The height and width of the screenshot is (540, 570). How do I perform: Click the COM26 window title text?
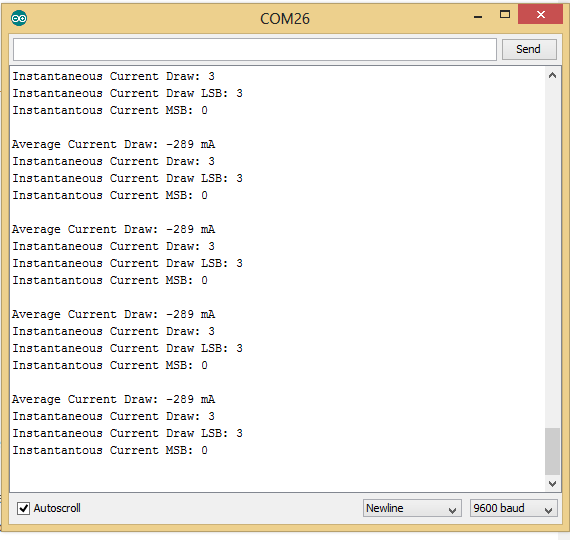click(x=285, y=19)
